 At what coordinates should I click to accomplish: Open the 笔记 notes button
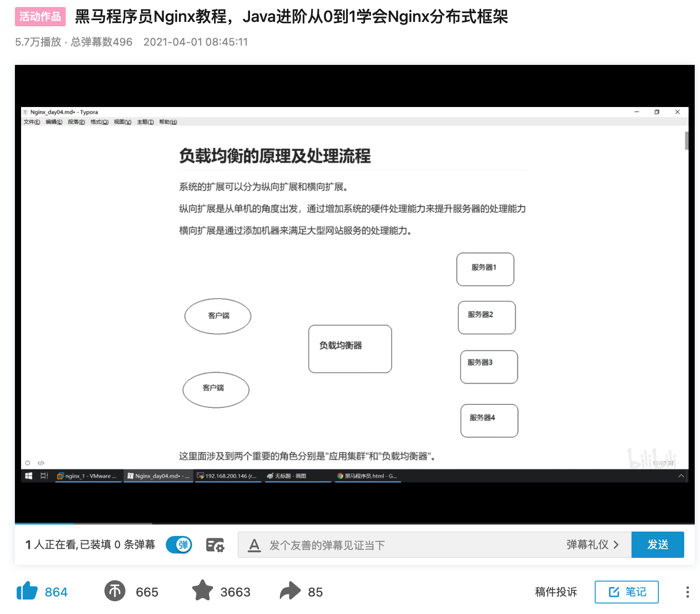tap(626, 592)
